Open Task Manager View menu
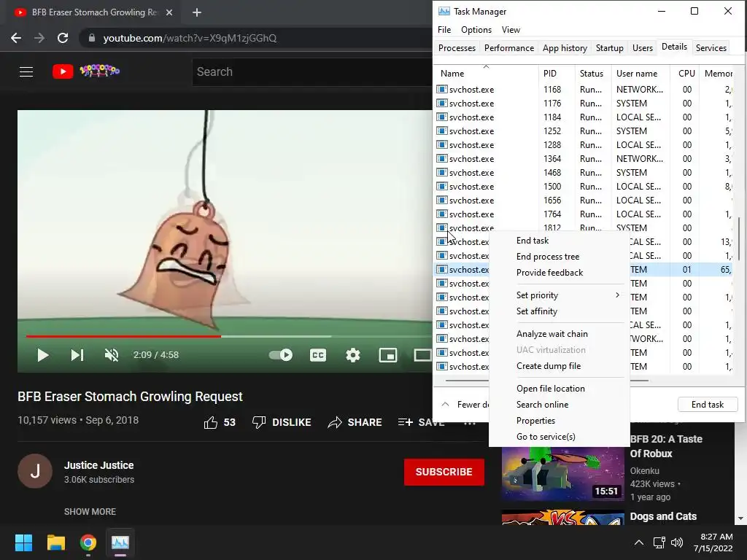Image resolution: width=747 pixels, height=560 pixels. click(511, 29)
